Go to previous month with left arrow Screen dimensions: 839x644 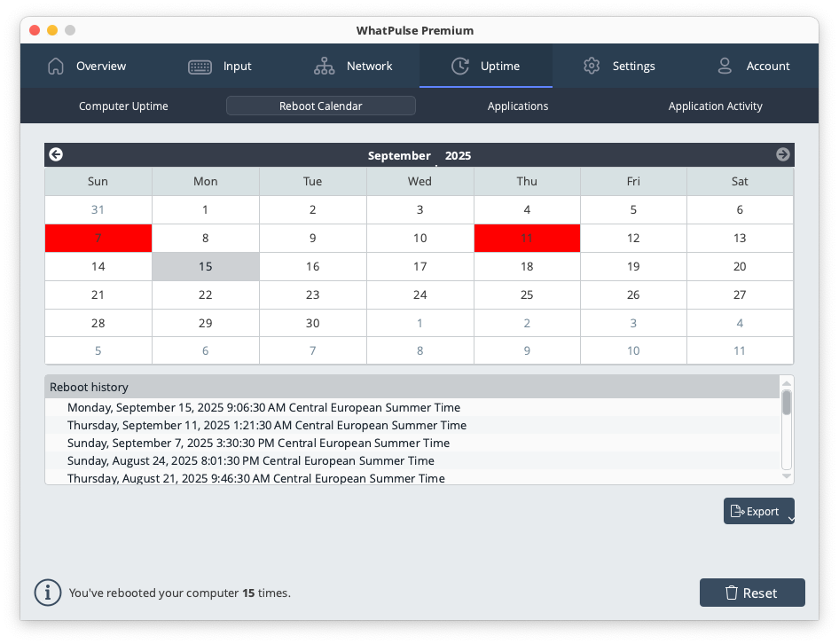[56, 154]
